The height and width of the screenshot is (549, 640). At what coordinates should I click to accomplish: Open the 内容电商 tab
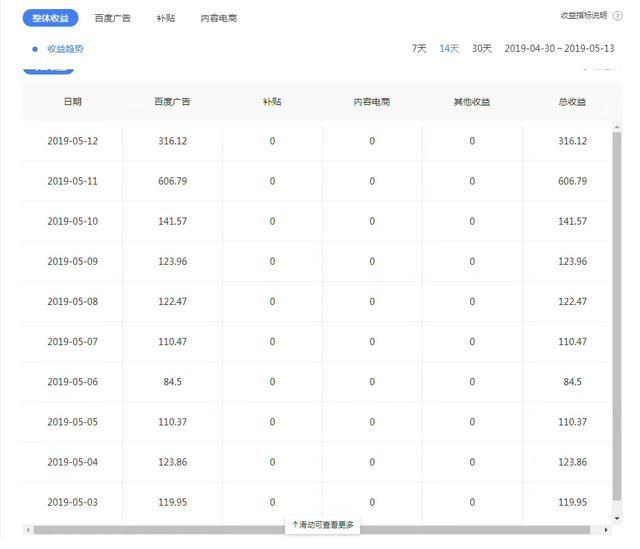(x=219, y=18)
